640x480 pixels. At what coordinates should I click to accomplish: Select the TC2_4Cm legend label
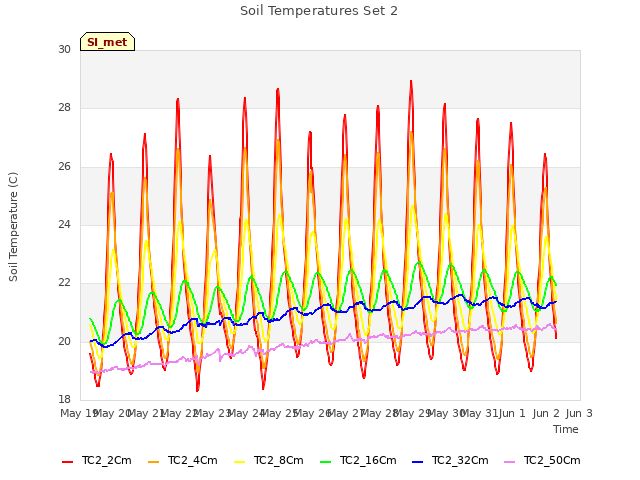click(x=193, y=460)
